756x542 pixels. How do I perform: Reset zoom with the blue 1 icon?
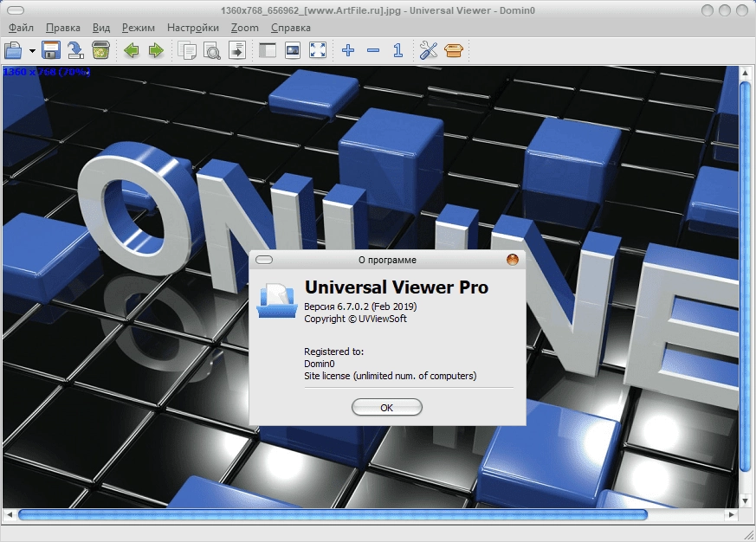397,50
